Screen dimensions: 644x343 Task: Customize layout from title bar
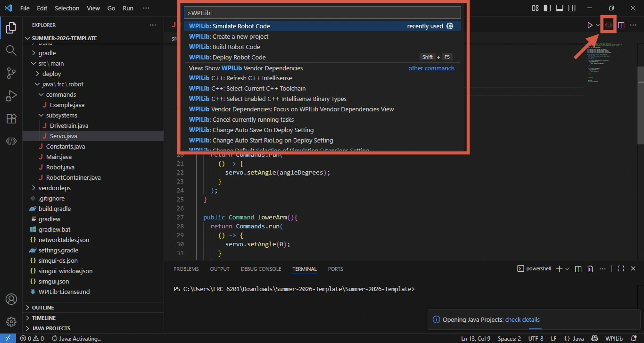tap(535, 8)
